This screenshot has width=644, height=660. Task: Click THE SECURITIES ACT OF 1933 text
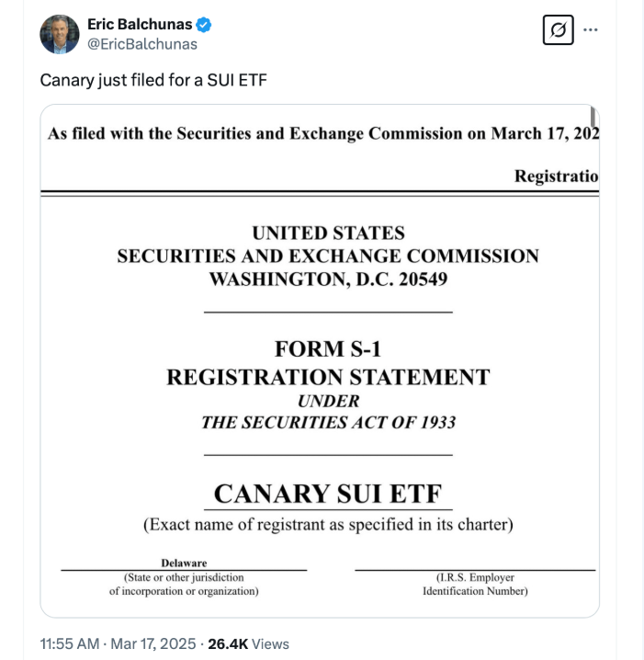(328, 423)
